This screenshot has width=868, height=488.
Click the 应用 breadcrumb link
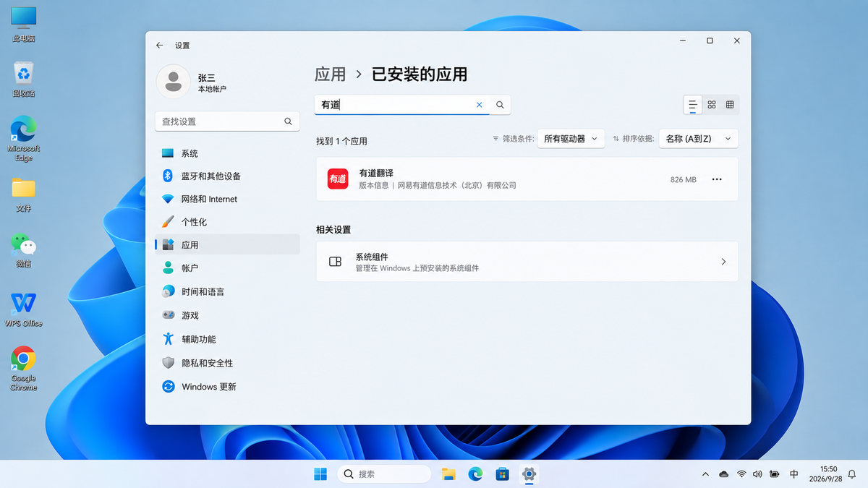point(331,74)
